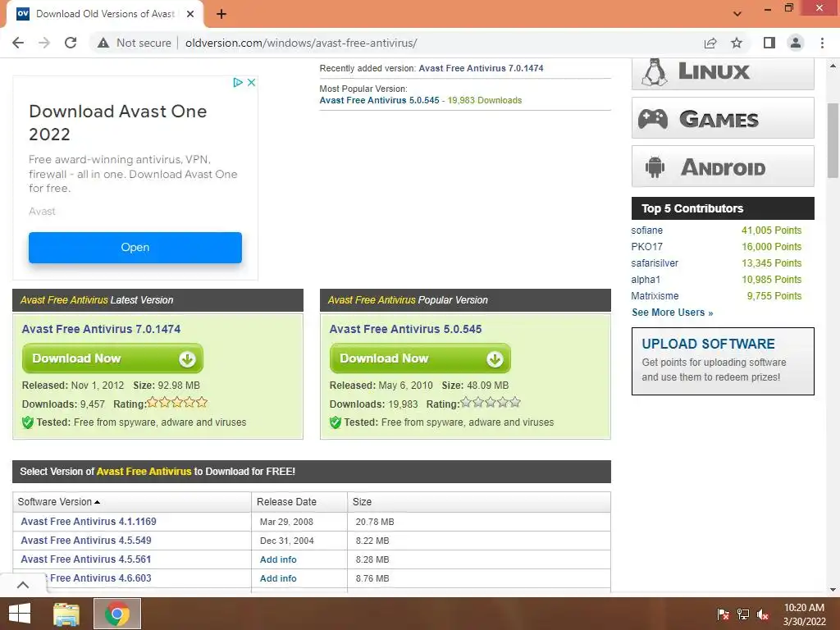Viewport: 840px width, 630px height.
Task: Click the Tested shield under version 7.0.1474
Action: pyautogui.click(x=28, y=422)
